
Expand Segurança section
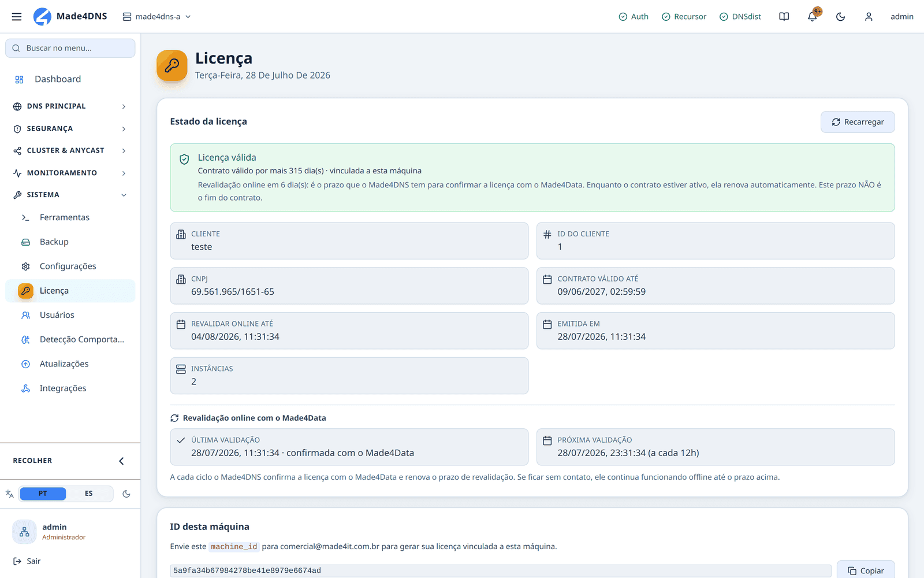click(x=70, y=129)
